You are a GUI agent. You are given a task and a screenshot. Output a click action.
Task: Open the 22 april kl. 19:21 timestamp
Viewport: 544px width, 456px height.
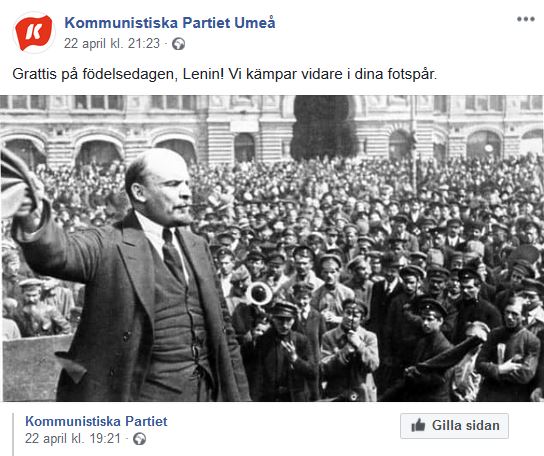pos(73,439)
